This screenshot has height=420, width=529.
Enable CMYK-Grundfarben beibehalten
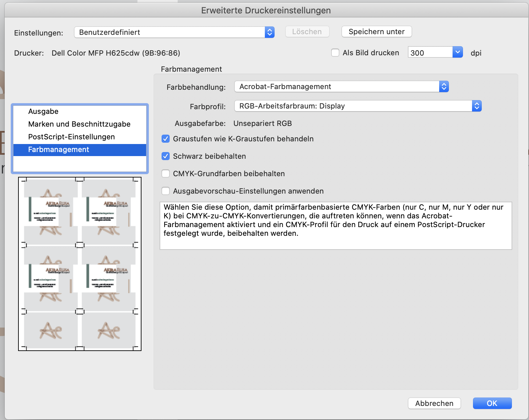coord(166,173)
